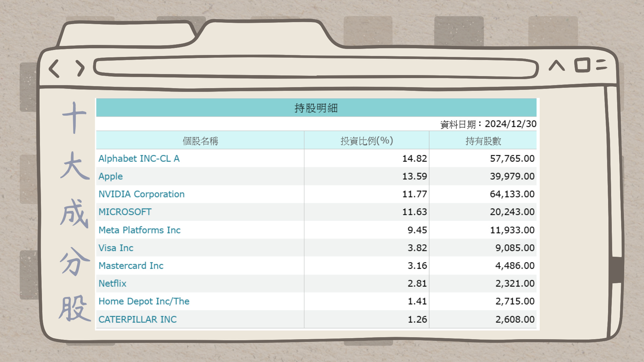Click the 持有股數 column header
644x362 pixels.
pos(483,141)
